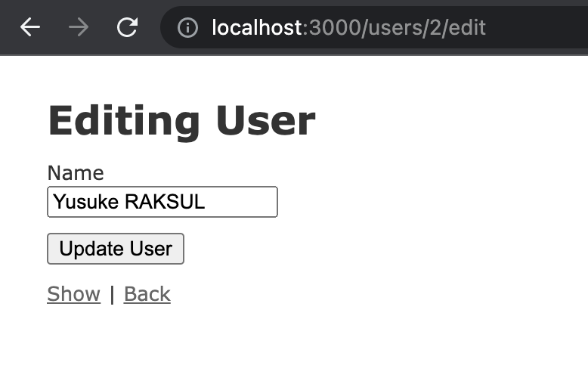The image size is (588, 381).
Task: Reload the page with the refresh icon
Action: (128, 27)
